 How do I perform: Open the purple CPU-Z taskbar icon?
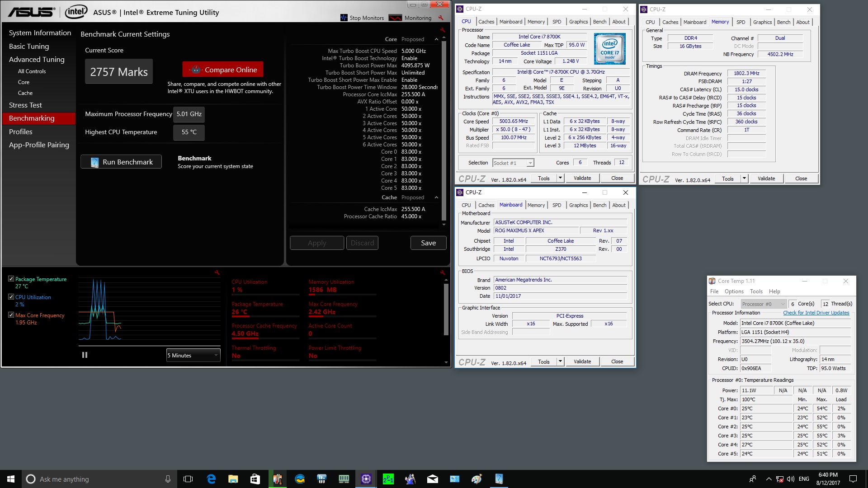coord(366,479)
